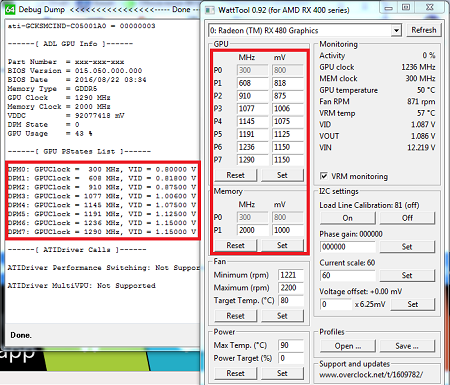
Task: Turn Load Line Calibration On
Action: tap(347, 218)
